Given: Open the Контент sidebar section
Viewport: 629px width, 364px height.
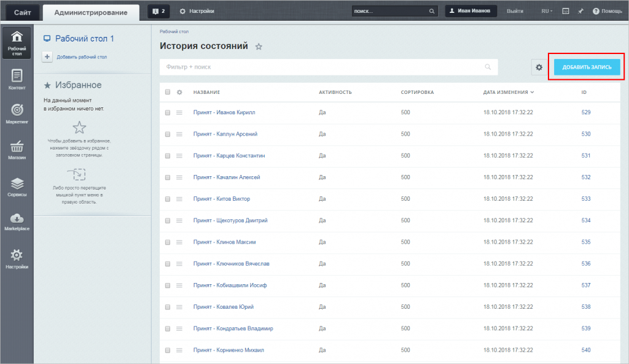Looking at the screenshot, I should point(17,79).
